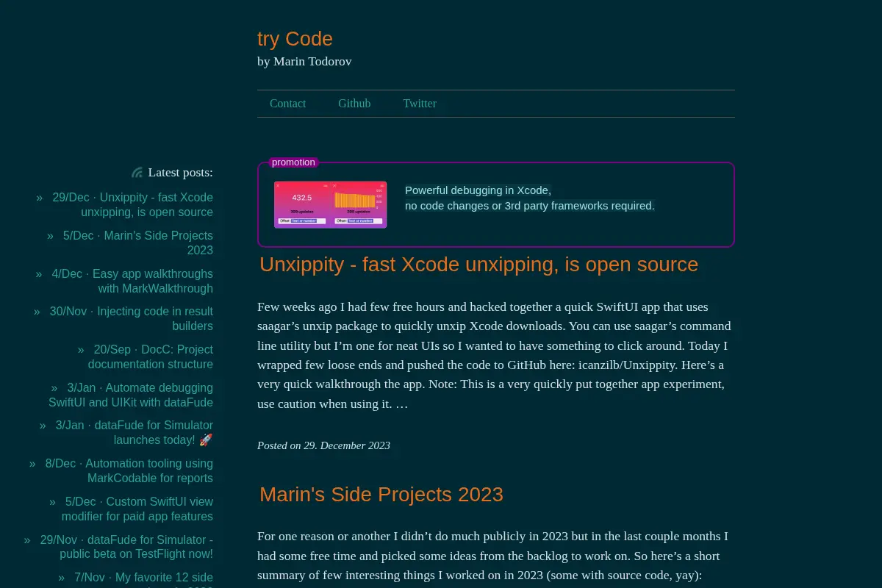Open sidebar post dataFude for Simulator launches today
Viewport: 882px width, 588px height.
135,433
